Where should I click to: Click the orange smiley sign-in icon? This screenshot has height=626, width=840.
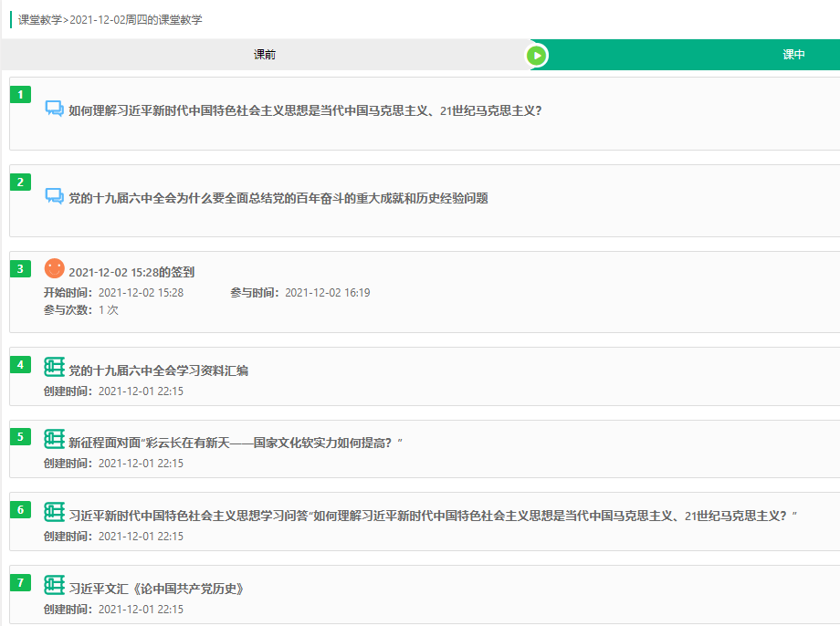[54, 269]
